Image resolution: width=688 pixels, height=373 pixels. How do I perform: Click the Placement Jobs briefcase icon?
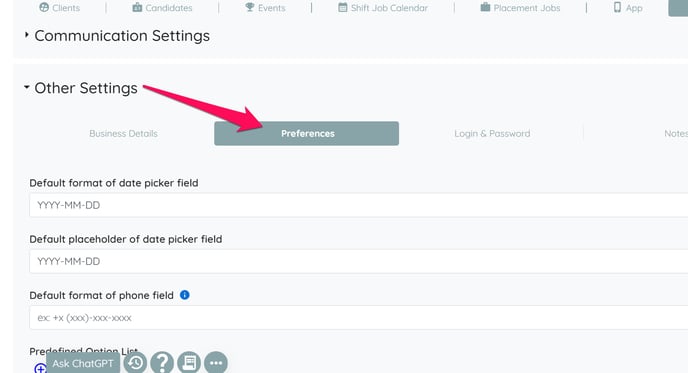(x=485, y=7)
